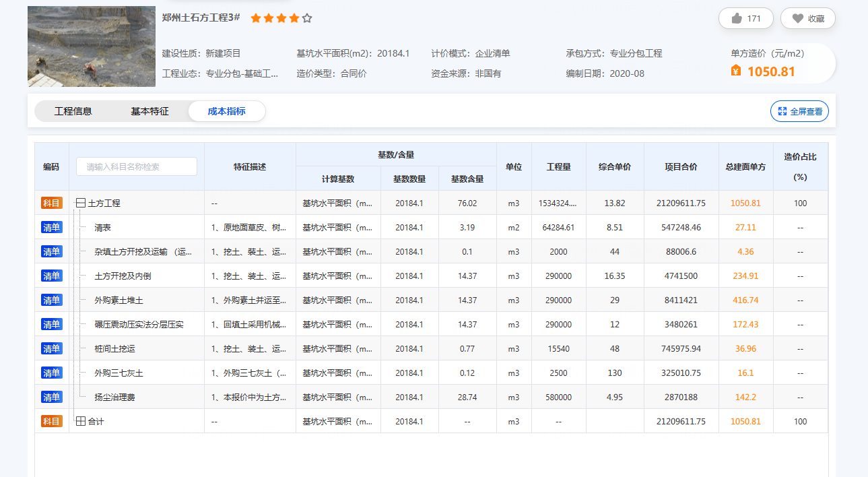Collapse the 土方工程 tree node
The image size is (868, 477).
point(81,203)
